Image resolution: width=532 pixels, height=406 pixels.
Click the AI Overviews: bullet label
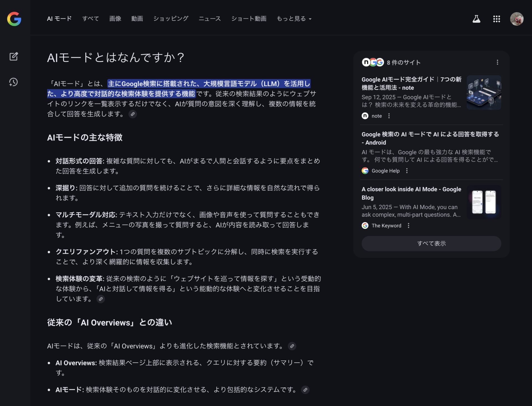coord(76,363)
